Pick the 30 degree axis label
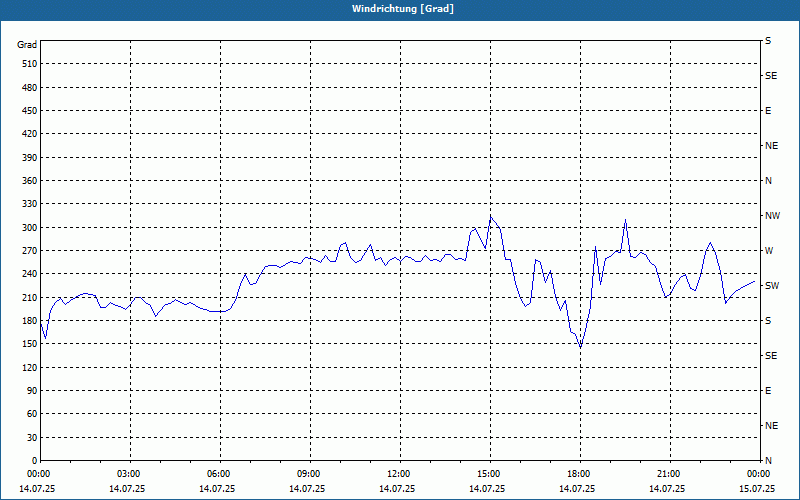The width and height of the screenshot is (800, 500). point(32,437)
